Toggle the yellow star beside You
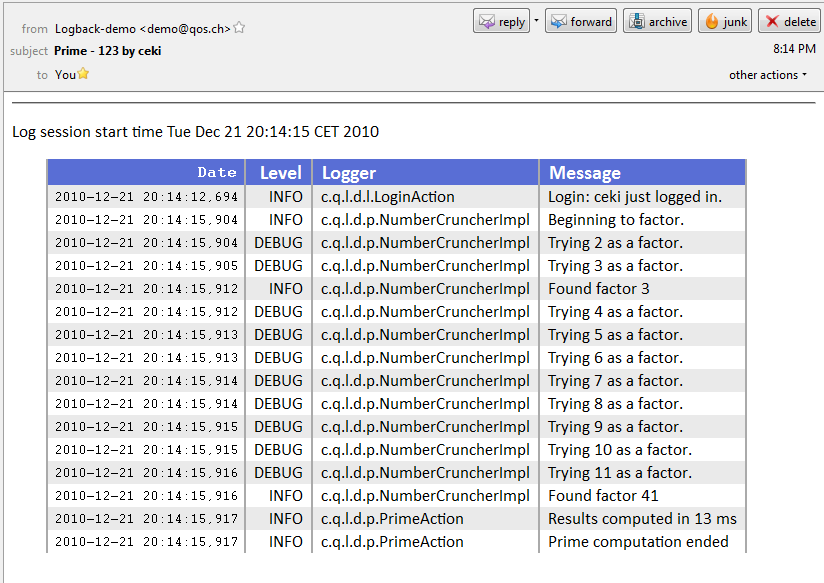This screenshot has height=583, width=824. 83,74
